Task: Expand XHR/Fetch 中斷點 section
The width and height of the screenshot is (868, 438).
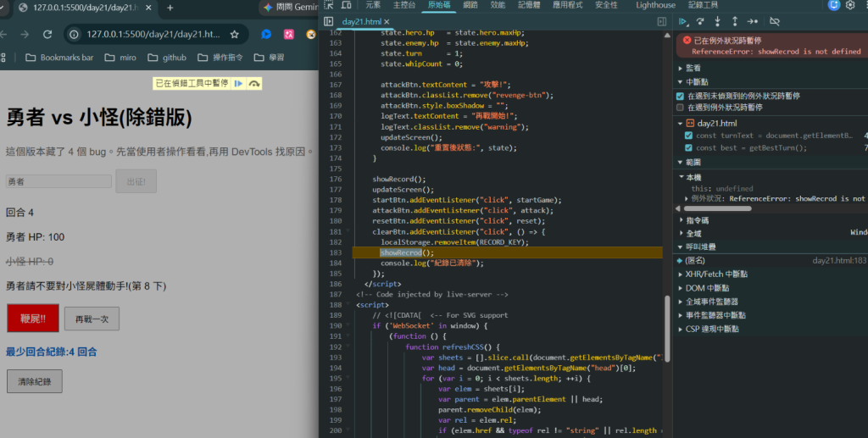Action: coord(681,274)
